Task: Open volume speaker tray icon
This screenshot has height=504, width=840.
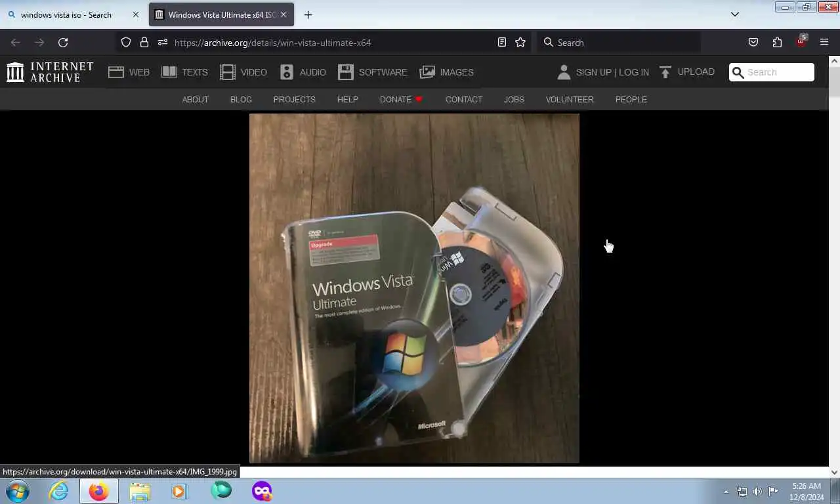Action: click(757, 492)
